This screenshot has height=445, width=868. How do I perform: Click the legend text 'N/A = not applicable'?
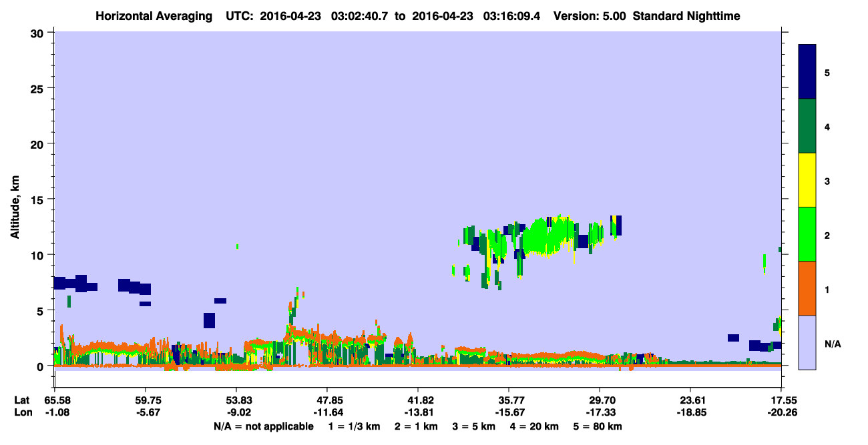(264, 427)
